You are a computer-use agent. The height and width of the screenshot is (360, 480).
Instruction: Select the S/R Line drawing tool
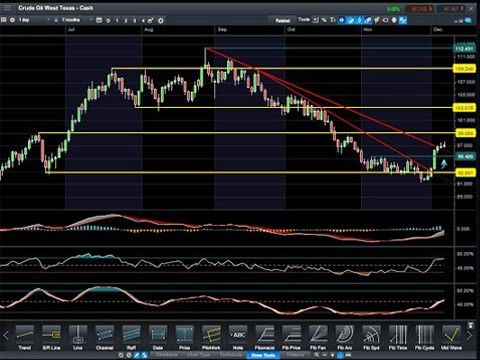click(51, 337)
